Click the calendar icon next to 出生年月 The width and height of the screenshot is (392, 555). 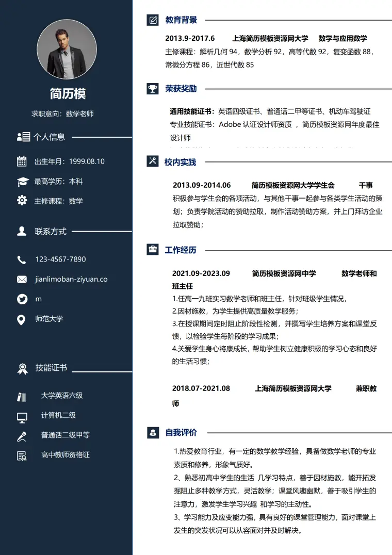(x=22, y=161)
